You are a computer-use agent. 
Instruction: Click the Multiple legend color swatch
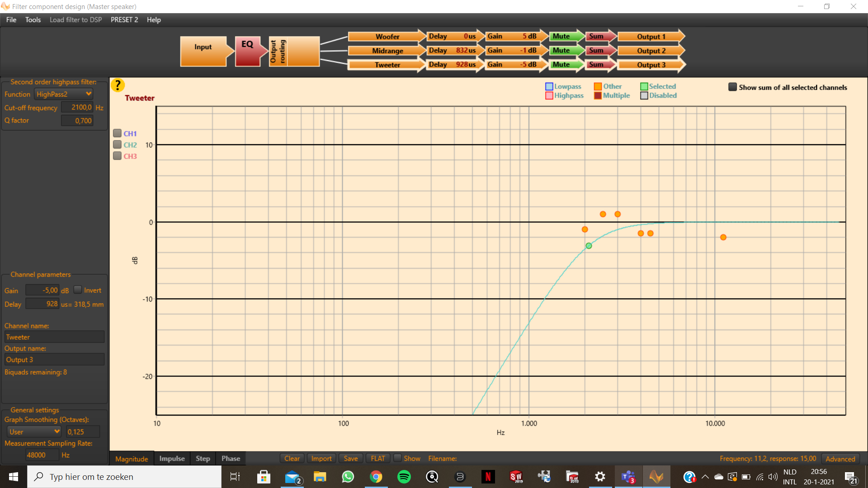(598, 95)
